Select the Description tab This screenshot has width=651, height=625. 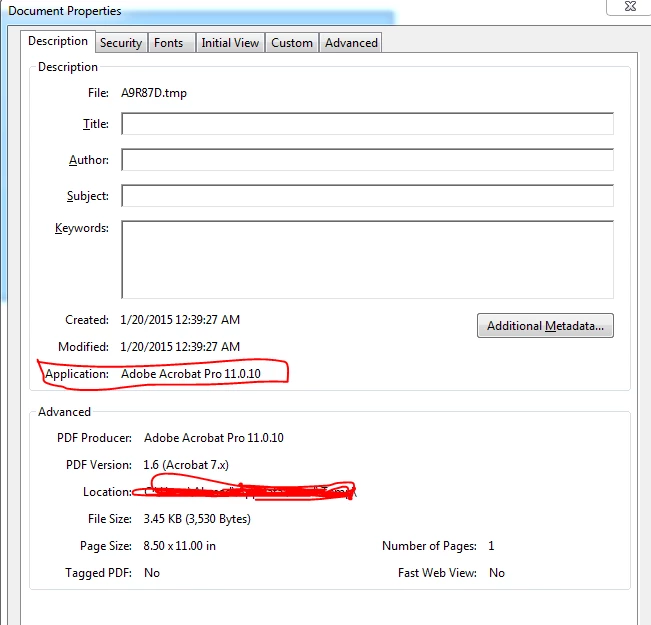click(x=58, y=41)
